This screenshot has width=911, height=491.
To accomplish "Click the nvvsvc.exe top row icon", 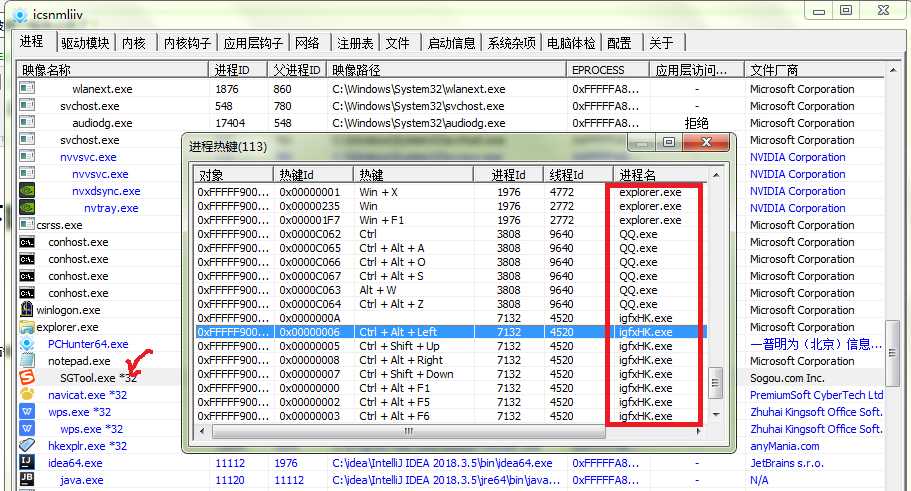I will click(x=27, y=156).
